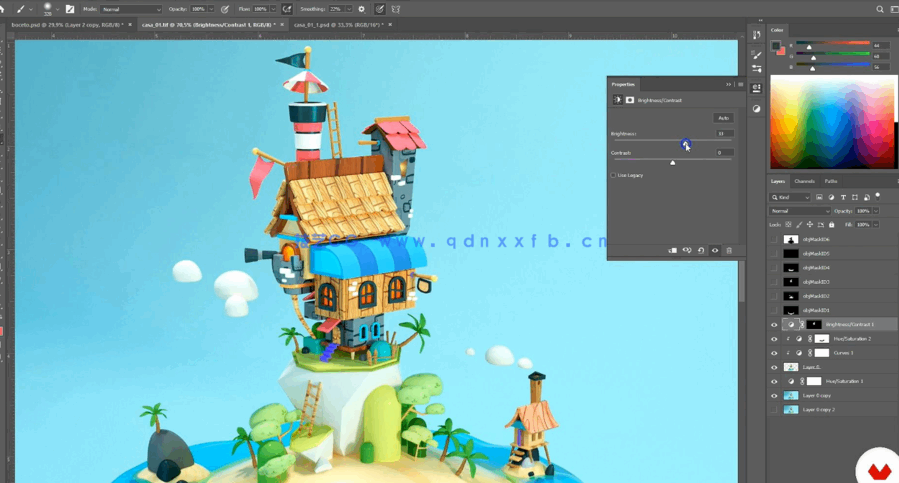Hide the Curves 1 layer
The image size is (899, 483).
click(x=774, y=353)
